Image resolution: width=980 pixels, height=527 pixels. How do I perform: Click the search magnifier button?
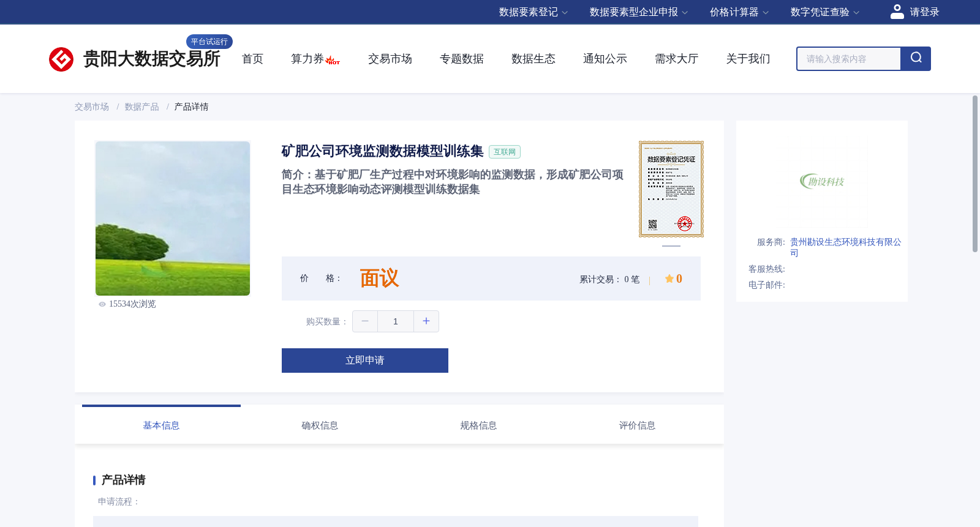click(916, 59)
